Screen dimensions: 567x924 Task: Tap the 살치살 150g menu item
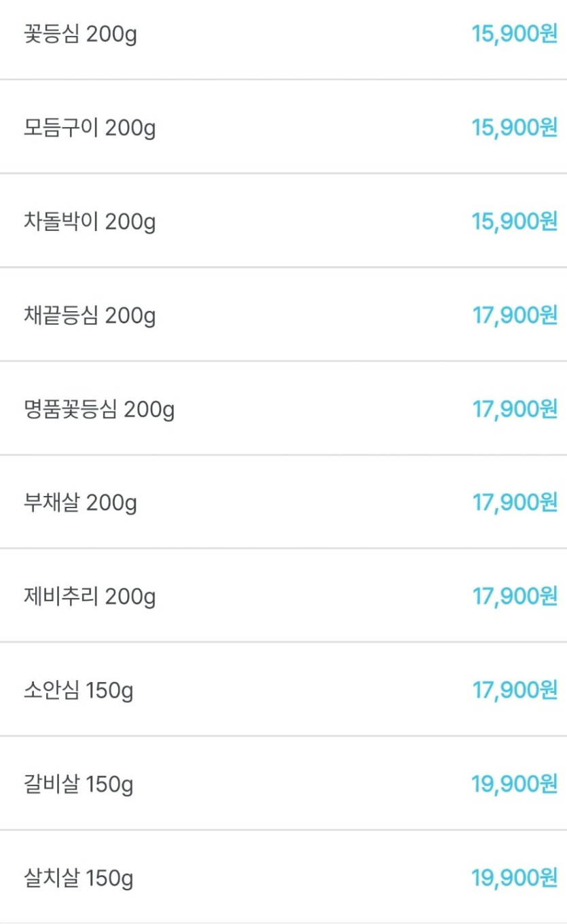click(x=78, y=878)
